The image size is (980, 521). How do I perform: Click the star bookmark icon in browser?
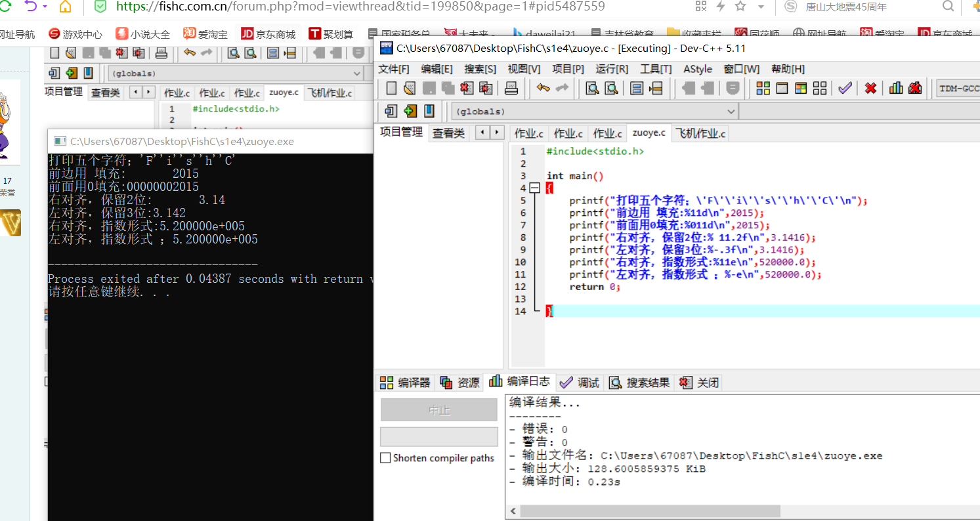[740, 7]
